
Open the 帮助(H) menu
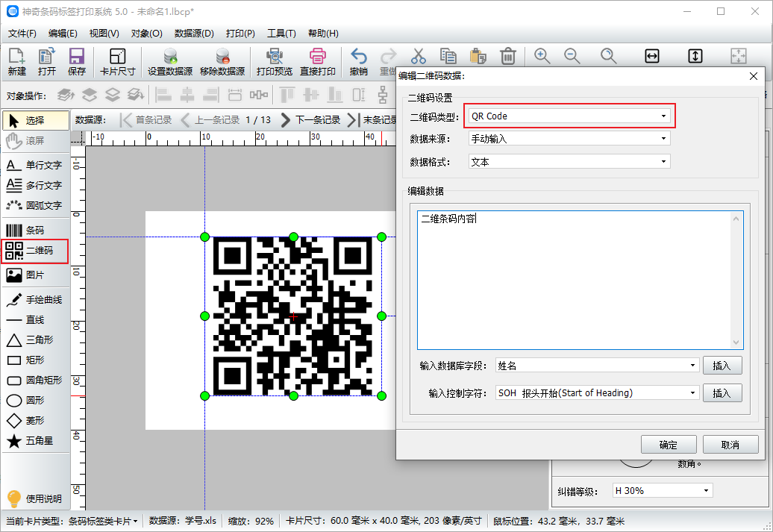323,33
